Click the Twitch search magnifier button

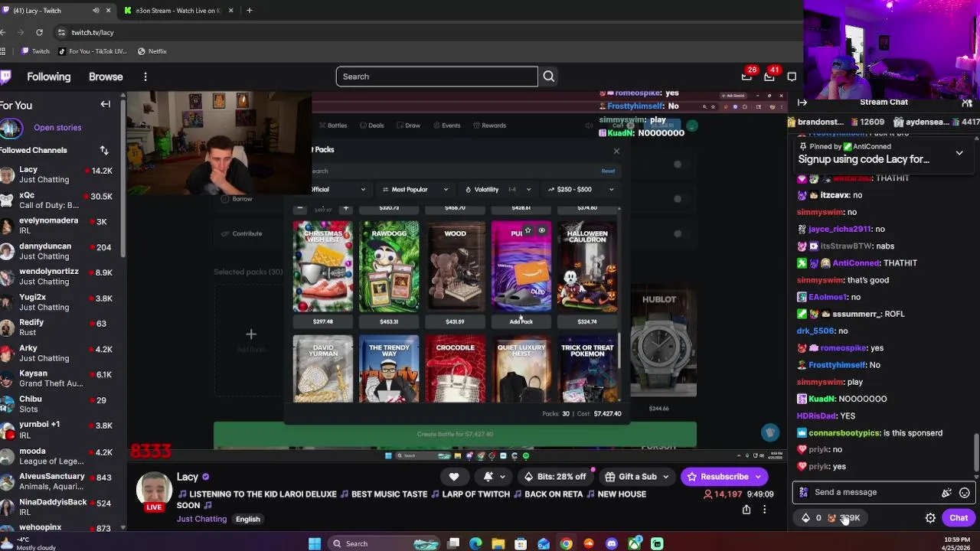[549, 77]
